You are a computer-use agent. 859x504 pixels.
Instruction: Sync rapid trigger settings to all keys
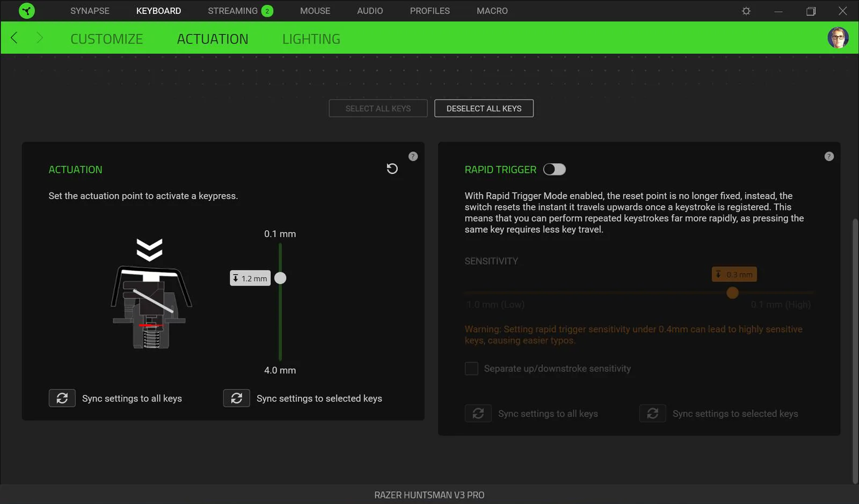click(478, 413)
